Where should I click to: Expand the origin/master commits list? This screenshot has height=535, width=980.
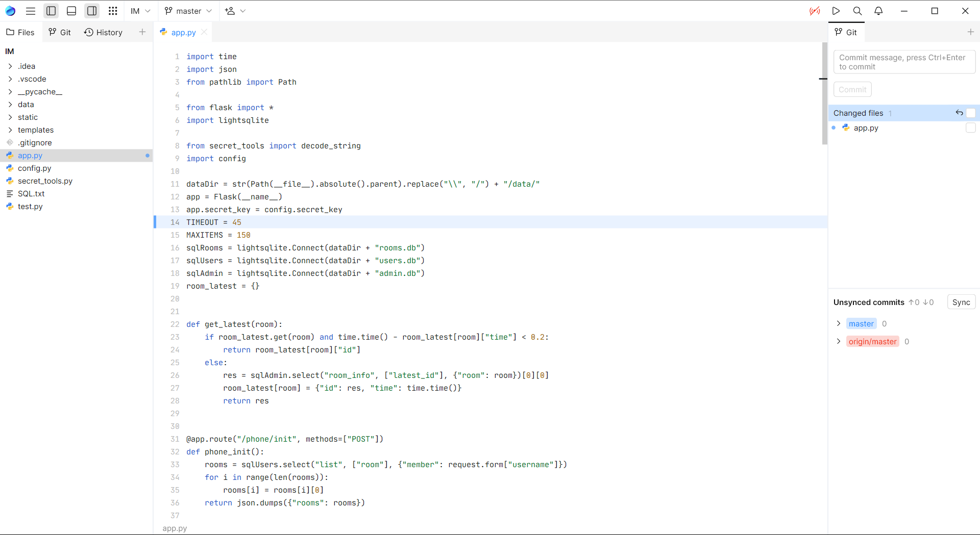[x=839, y=341]
